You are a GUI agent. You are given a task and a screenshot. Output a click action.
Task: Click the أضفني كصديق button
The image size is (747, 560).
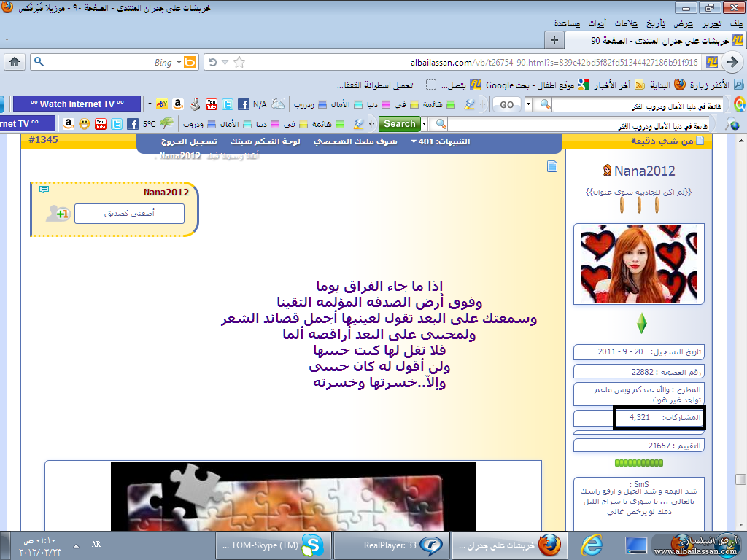click(130, 214)
